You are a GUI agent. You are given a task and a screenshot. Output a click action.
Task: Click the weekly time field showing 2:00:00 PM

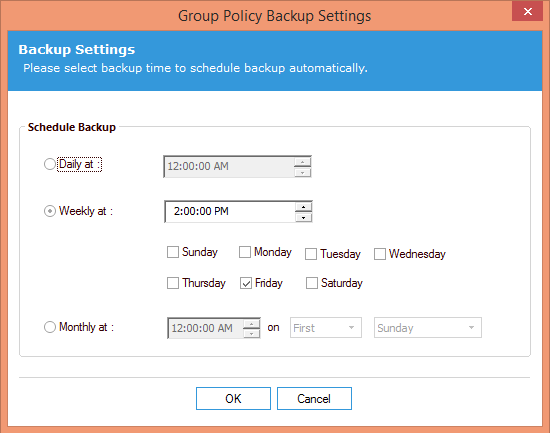[x=230, y=211]
